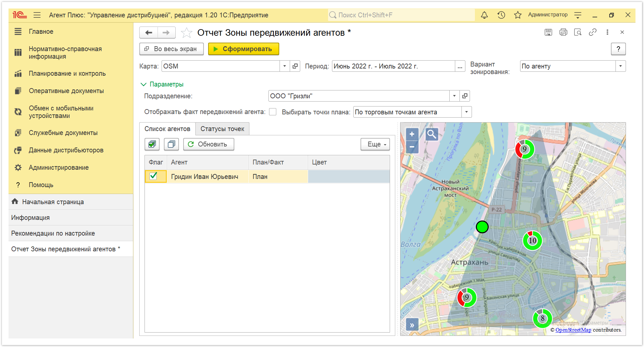This screenshot has width=644, height=347.
Task: Search the map with magnifier icon
Action: pyautogui.click(x=432, y=134)
